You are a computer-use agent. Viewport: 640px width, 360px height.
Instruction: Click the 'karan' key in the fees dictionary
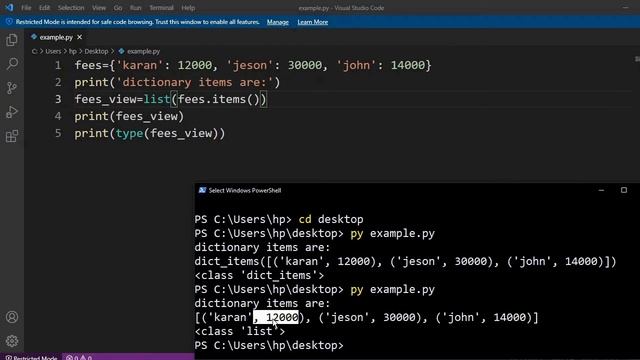[140, 65]
